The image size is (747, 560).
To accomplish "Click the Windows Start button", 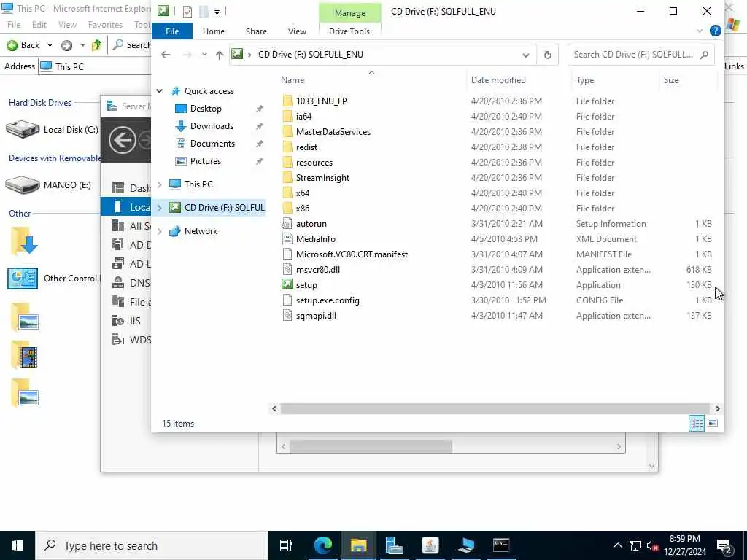I will 18,545.
